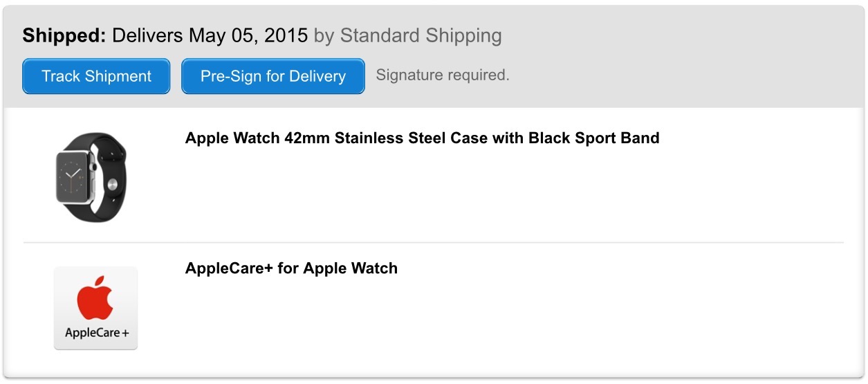Image resolution: width=868 pixels, height=384 pixels.
Task: Open the AppleCare+ for Apple Watch title
Action: tap(291, 268)
